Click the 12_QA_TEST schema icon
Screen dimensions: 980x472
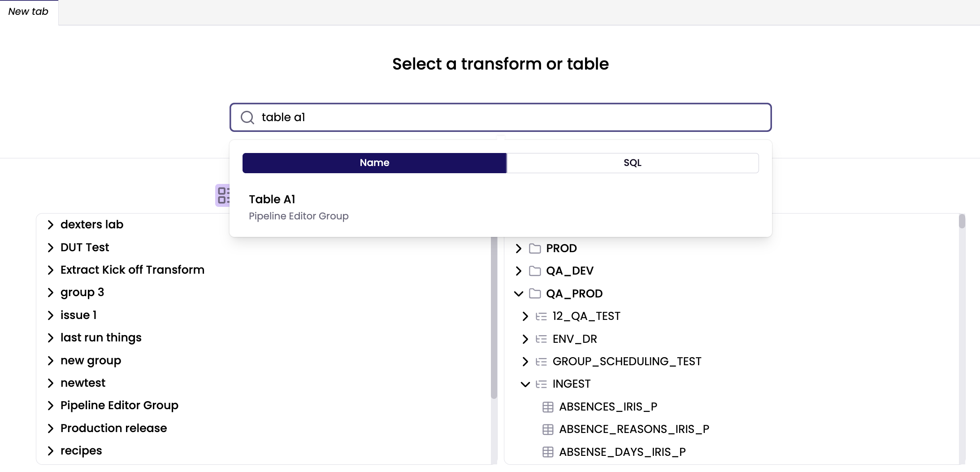click(541, 316)
